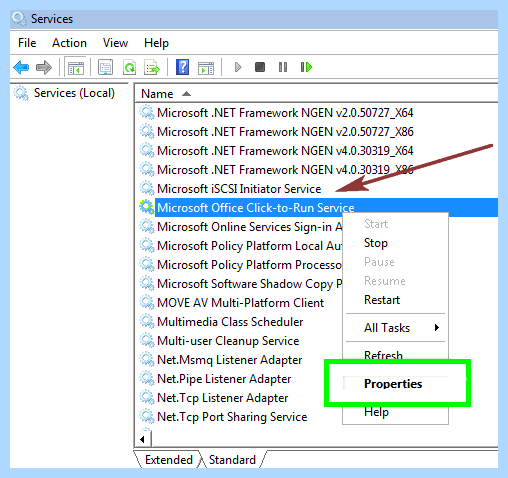Open the File menu
The image size is (508, 478).
(x=27, y=43)
